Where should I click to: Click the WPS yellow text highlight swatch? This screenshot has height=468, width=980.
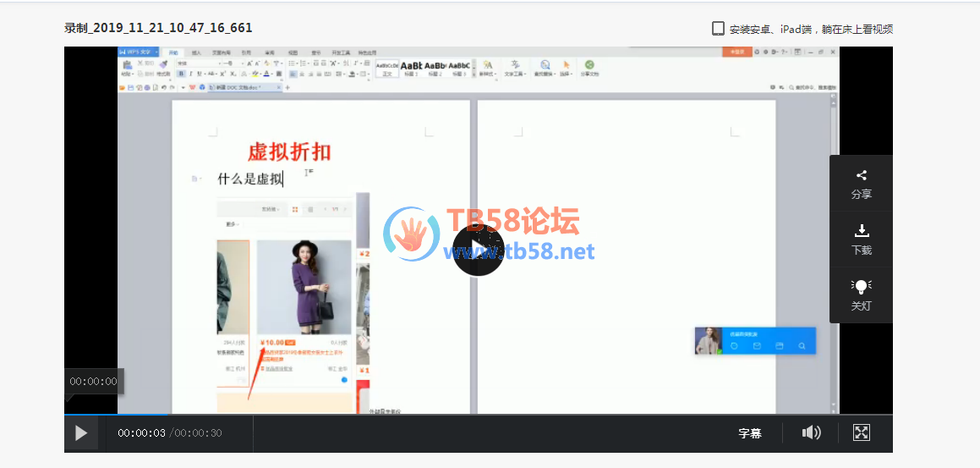[x=255, y=74]
